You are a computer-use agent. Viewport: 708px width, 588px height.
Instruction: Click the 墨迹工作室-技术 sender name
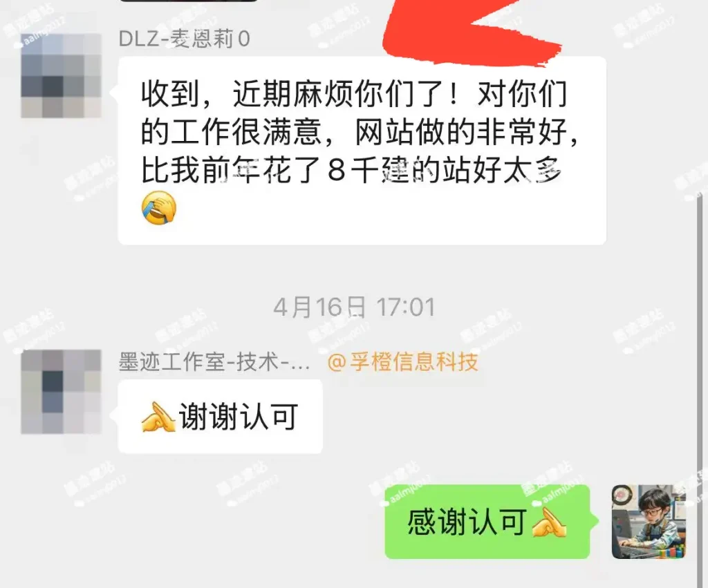(214, 362)
